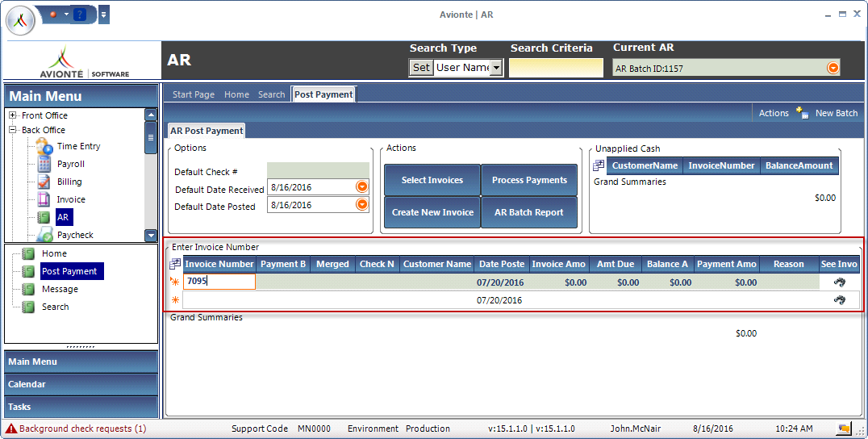This screenshot has width=868, height=439.
Task: Collapse the Back Office tree node
Action: tap(13, 130)
